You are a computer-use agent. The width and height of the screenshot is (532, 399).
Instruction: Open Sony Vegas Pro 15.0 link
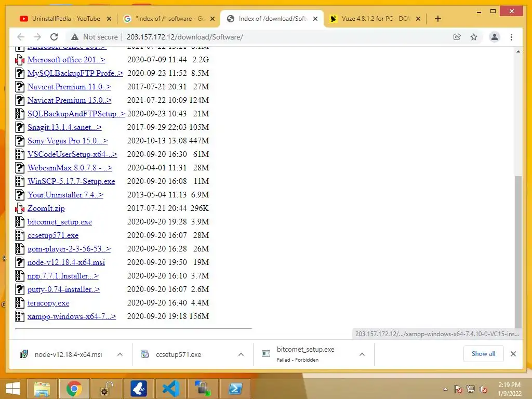click(68, 141)
